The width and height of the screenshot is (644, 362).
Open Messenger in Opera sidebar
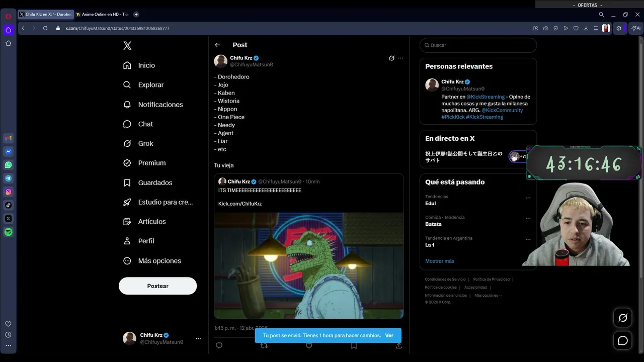point(9,151)
